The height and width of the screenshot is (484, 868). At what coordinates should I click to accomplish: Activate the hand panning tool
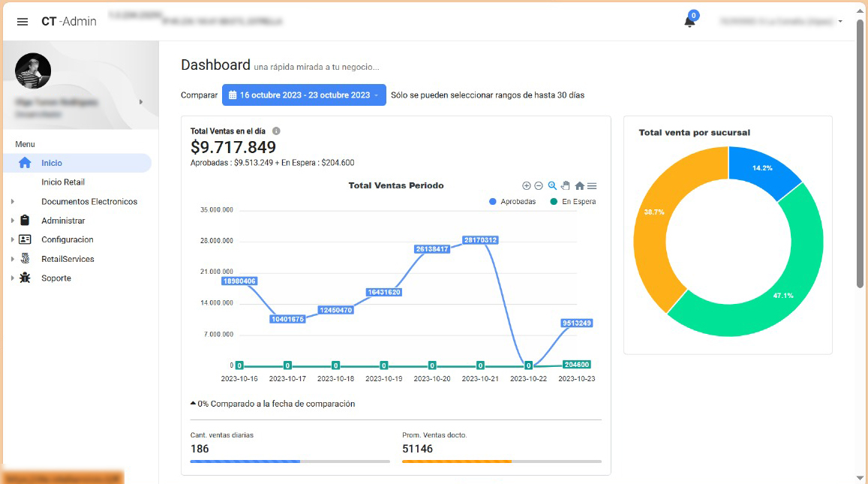[x=566, y=185]
